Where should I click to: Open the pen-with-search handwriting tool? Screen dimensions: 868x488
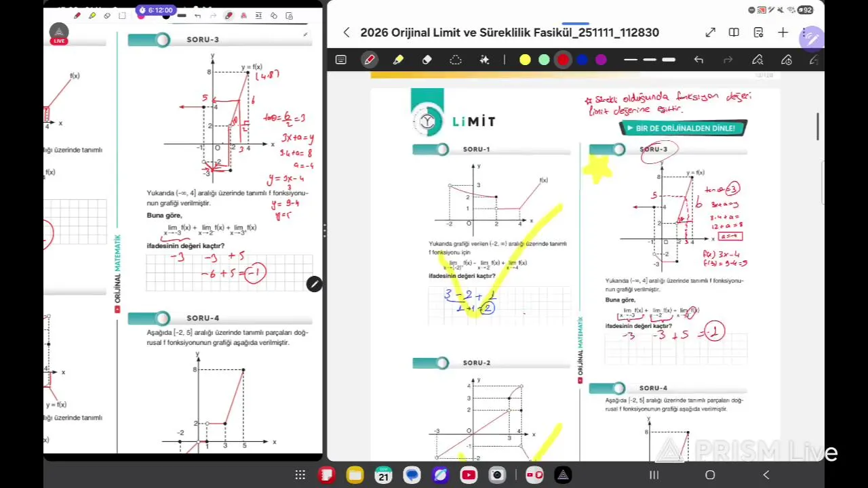(757, 60)
